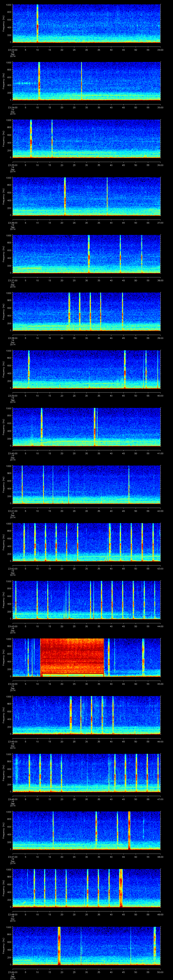Click the burst at 6 seconds in 23:39 spectrogram
173x980 pixels.
(29, 369)
